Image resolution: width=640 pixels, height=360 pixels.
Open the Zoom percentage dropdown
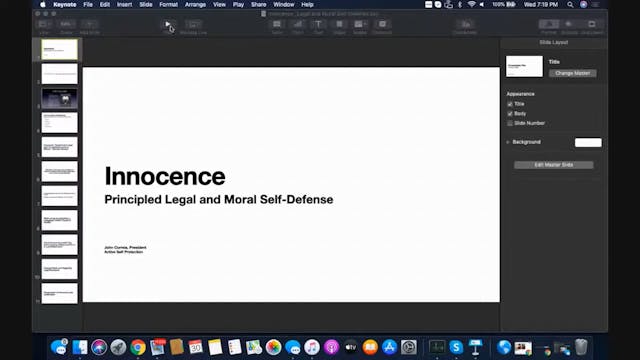[x=66, y=24]
